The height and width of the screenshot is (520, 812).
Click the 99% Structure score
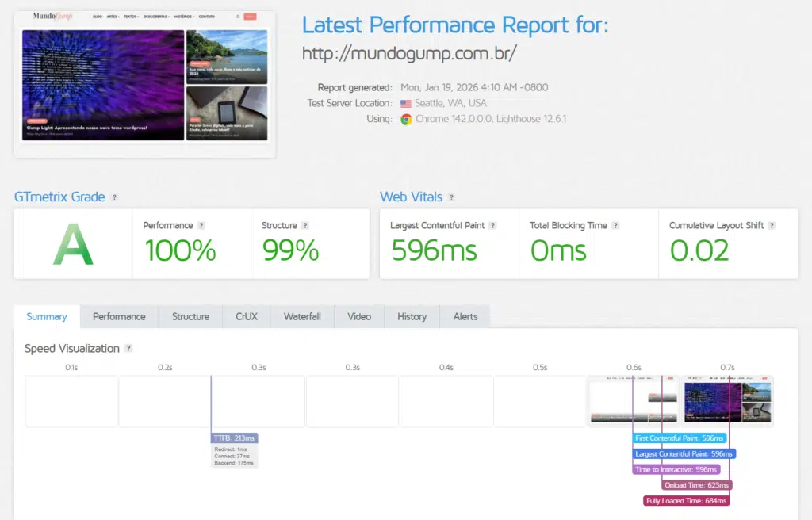coord(290,250)
